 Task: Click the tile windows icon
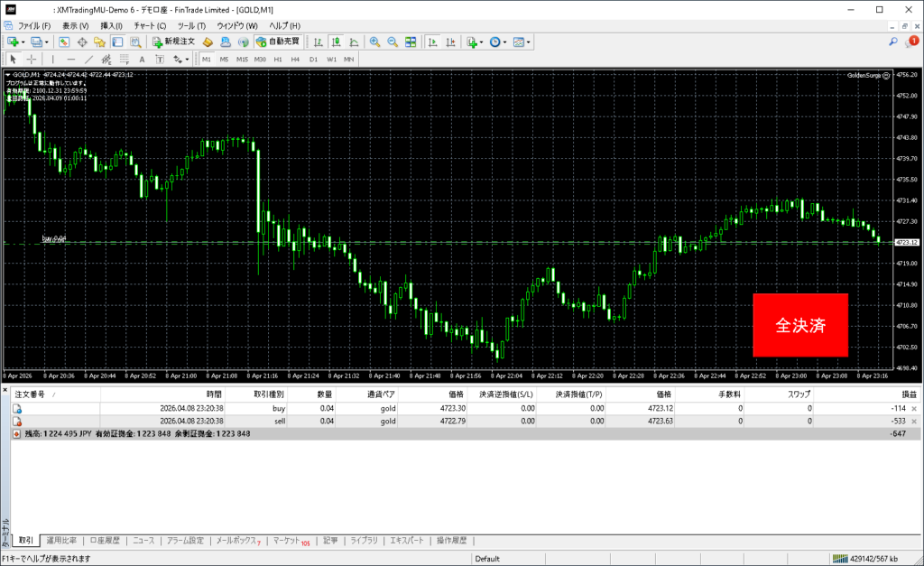[411, 42]
